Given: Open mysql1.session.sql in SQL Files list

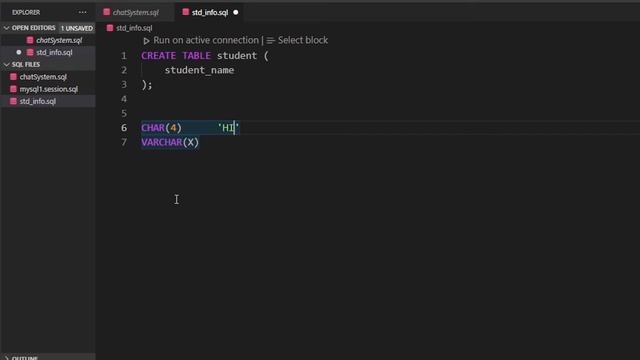Looking at the screenshot, I should click(x=48, y=89).
